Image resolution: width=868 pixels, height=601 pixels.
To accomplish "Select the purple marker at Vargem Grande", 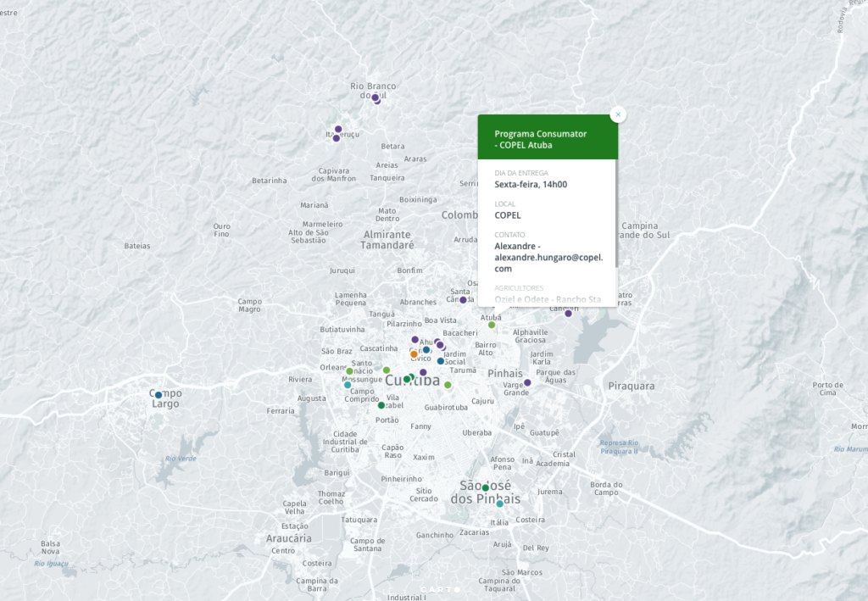I will (527, 382).
